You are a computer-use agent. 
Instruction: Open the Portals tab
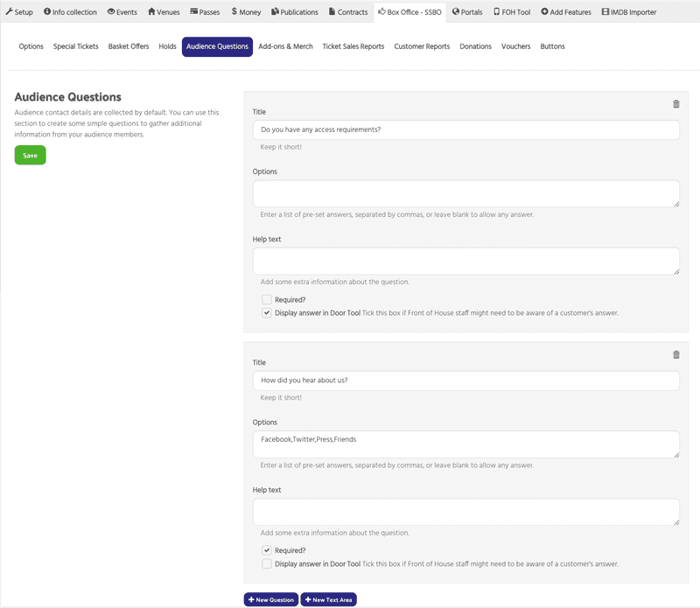(467, 12)
